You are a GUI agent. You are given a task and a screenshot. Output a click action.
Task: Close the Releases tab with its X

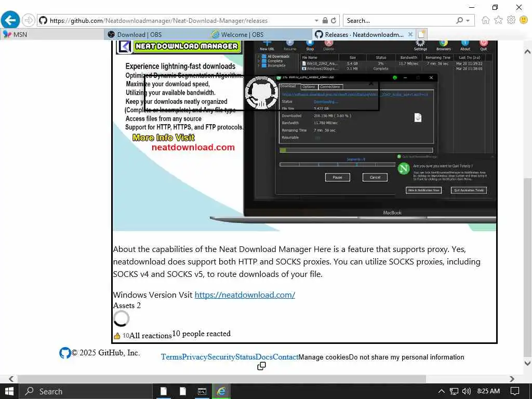click(x=410, y=34)
